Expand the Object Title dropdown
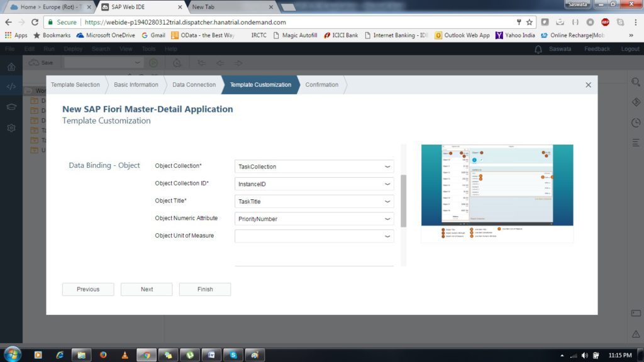The height and width of the screenshot is (362, 644). (387, 202)
